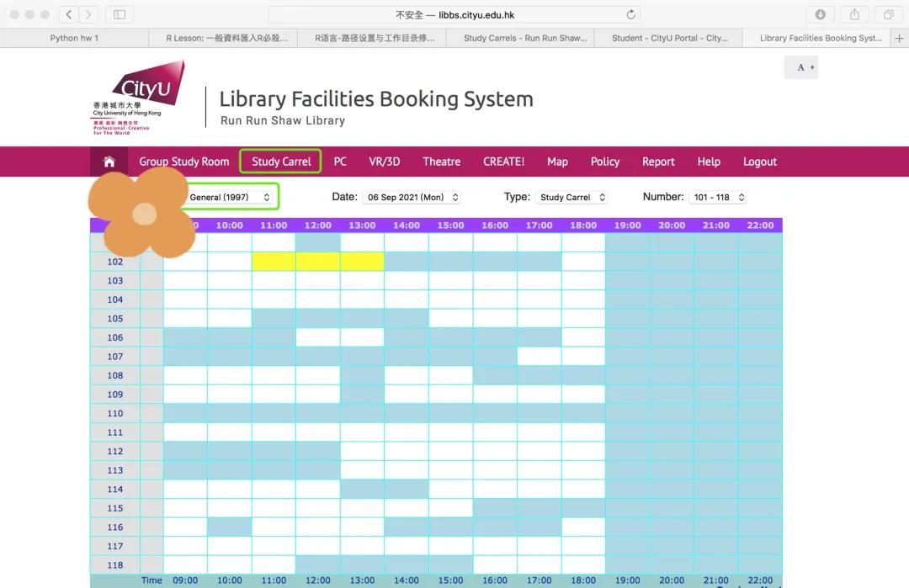Open Group Study Room menu

pyautogui.click(x=183, y=162)
